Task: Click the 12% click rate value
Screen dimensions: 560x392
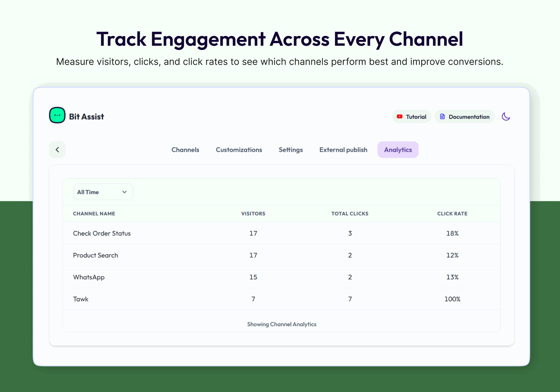Action: [x=452, y=255]
